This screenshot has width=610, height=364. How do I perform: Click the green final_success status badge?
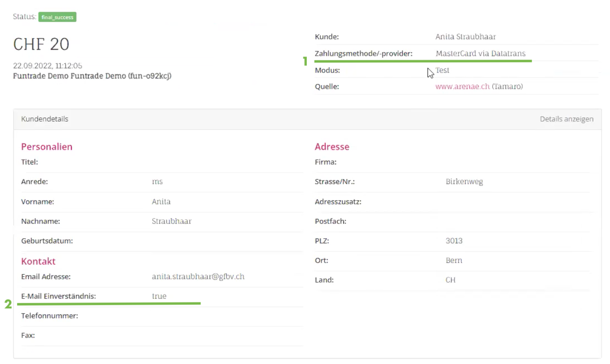pyautogui.click(x=57, y=17)
